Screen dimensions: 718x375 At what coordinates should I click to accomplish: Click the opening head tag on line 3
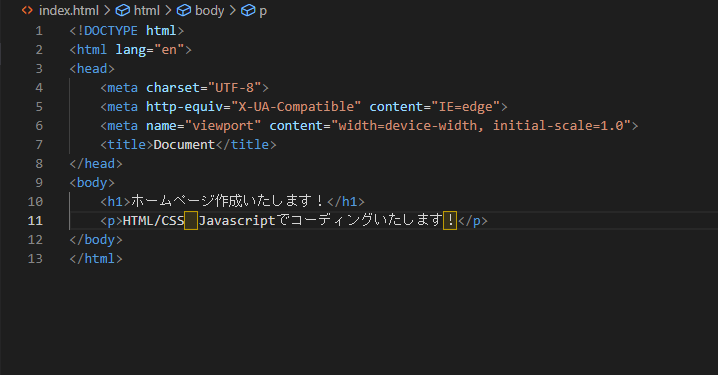pos(92,69)
